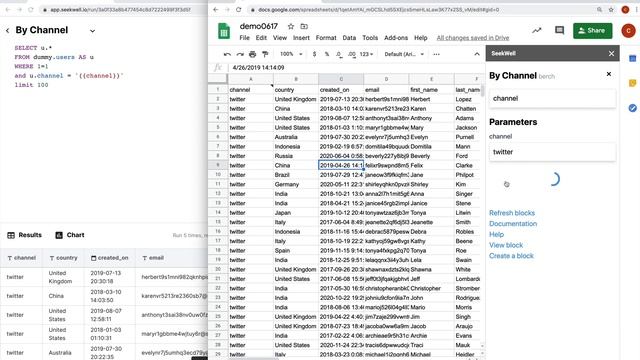Image resolution: width=640 pixels, height=360 pixels.
Task: Click back button in Sheets browser window
Action: pyautogui.click(x=216, y=9)
